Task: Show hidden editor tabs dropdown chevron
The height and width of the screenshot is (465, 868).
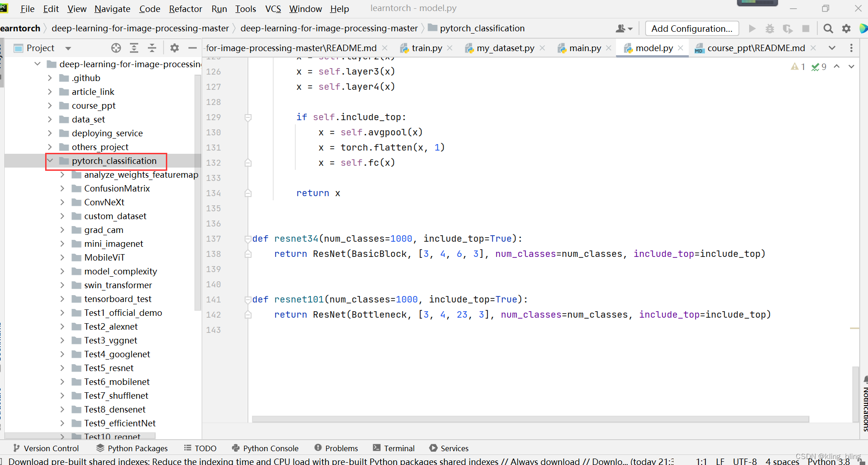Action: (x=832, y=48)
